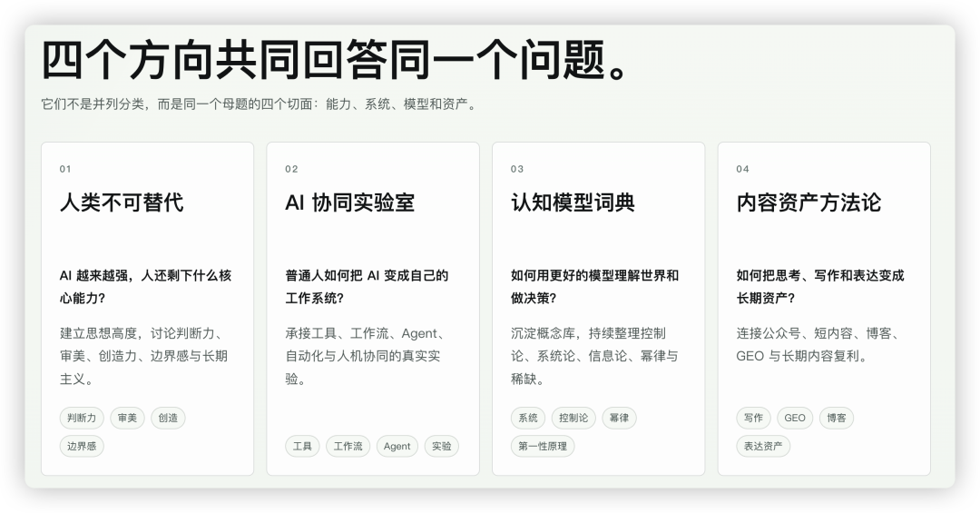
Task: Click the card number 04
Action: point(742,169)
